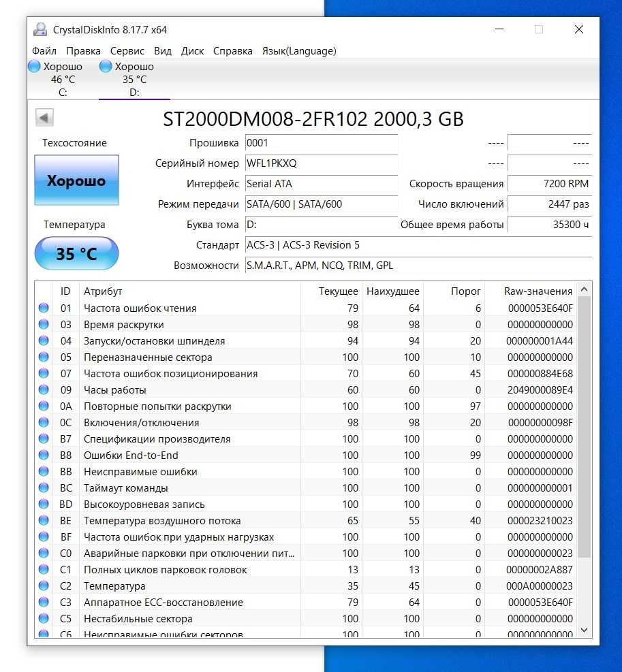622x672 pixels.
Task: Click status orb for attribute 04 row
Action: (44, 340)
